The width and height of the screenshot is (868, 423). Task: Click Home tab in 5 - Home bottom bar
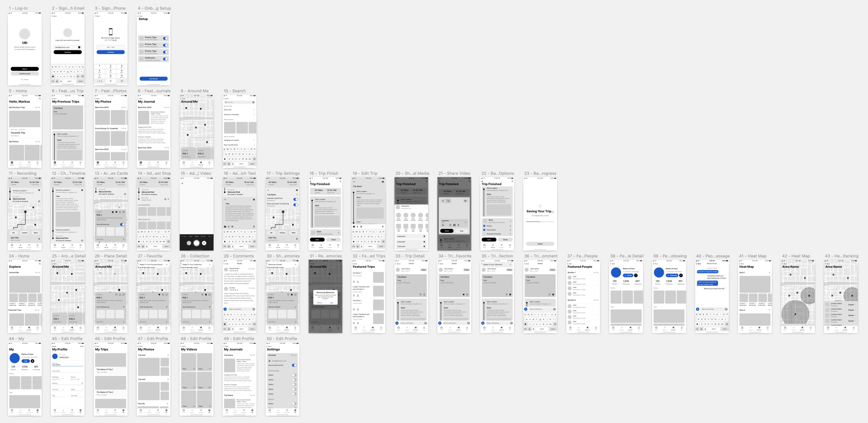(x=12, y=163)
